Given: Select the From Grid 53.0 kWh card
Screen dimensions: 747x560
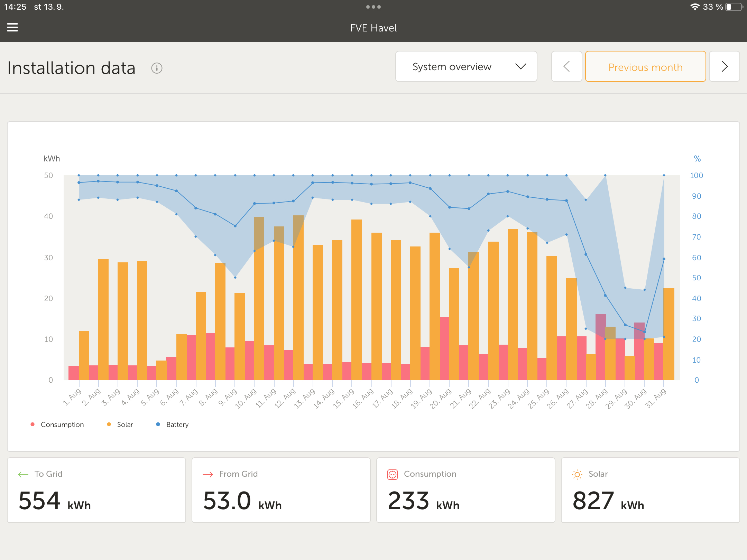Looking at the screenshot, I should (x=281, y=490).
